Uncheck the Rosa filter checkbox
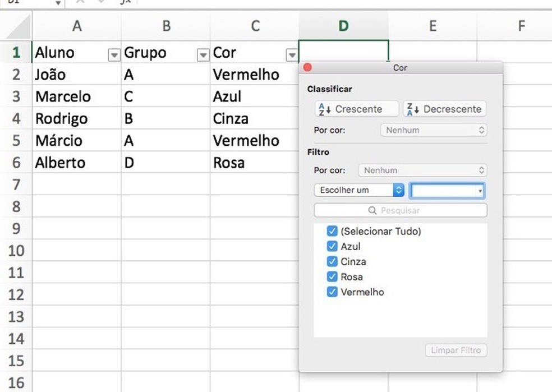 click(332, 276)
